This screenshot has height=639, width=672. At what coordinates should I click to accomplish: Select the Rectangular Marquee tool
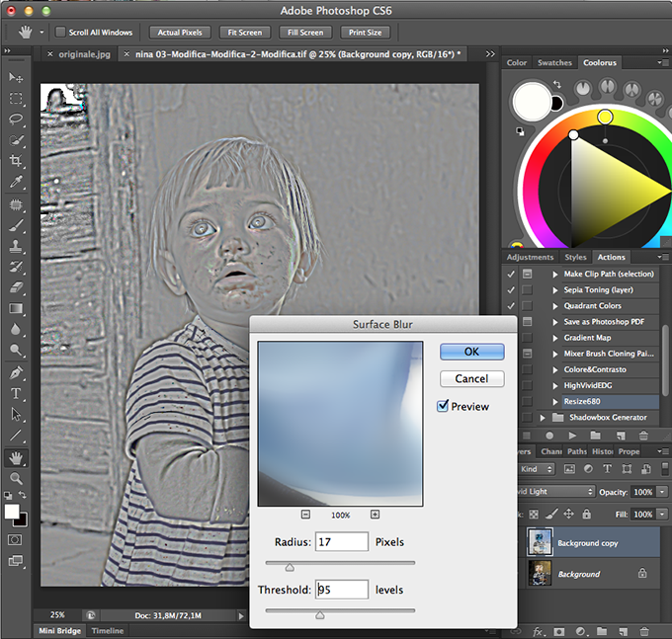(16, 99)
